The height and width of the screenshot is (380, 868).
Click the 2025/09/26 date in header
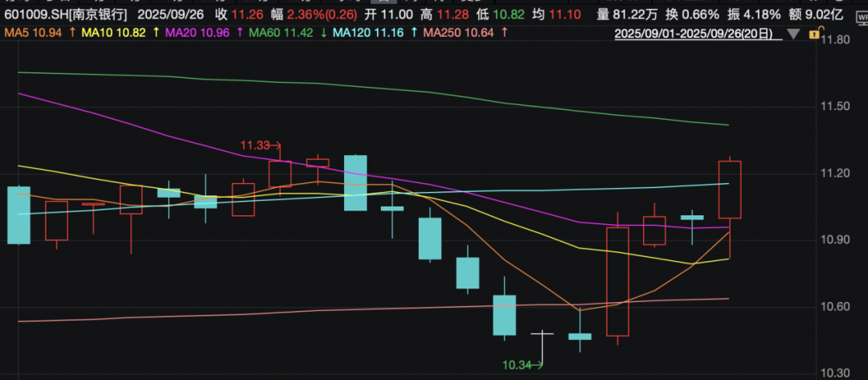170,14
